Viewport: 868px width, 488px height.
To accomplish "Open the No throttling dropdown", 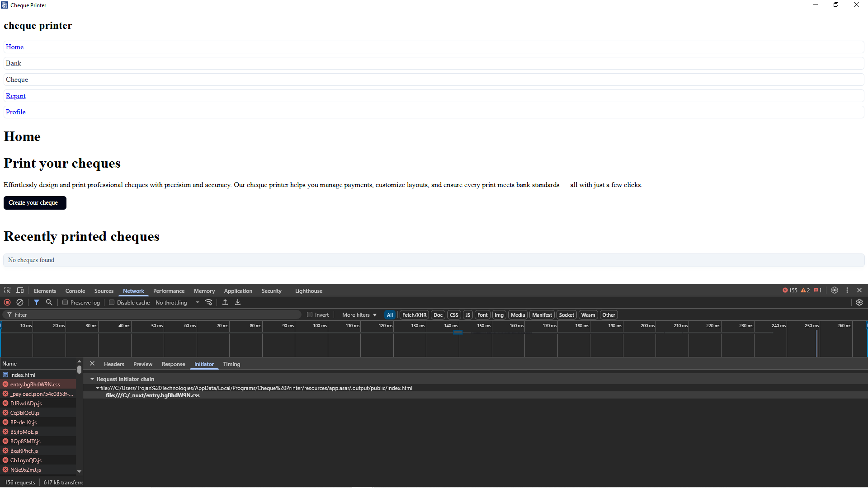I will 177,303.
